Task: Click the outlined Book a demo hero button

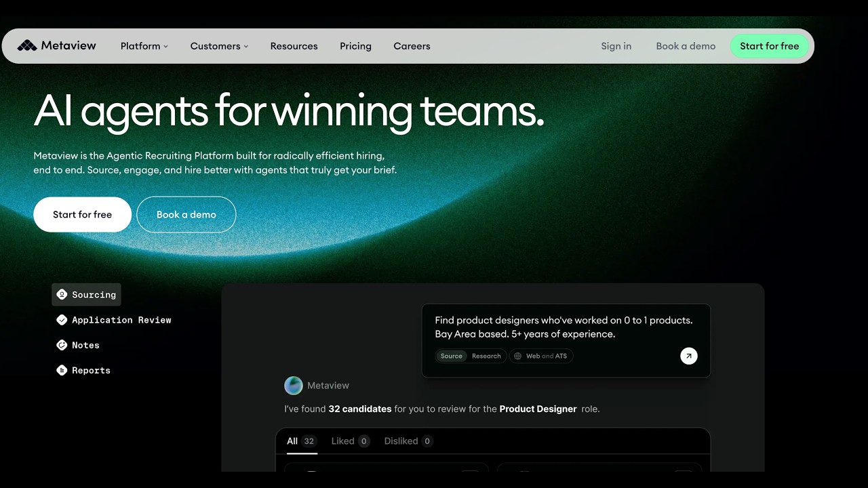Action: [x=186, y=214]
